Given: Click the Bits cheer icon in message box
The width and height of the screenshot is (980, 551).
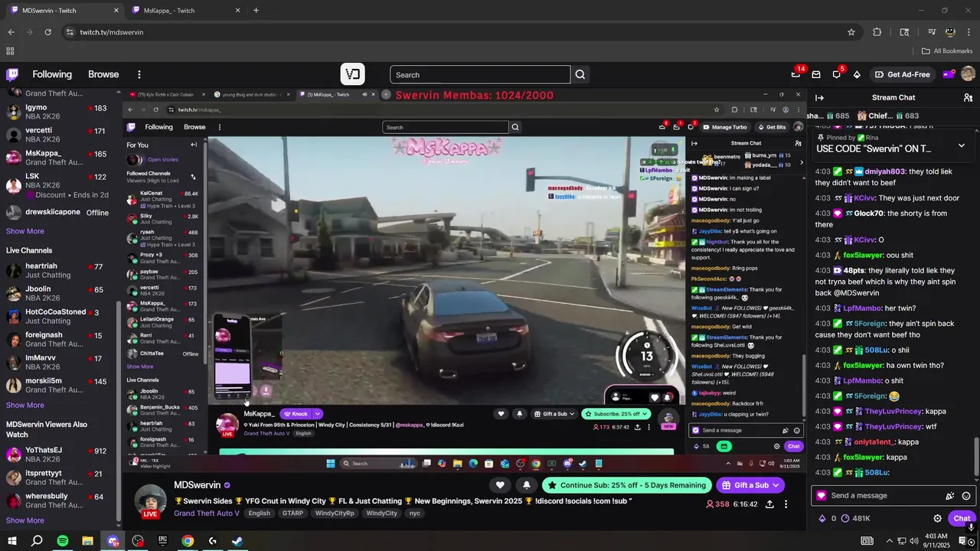Looking at the screenshot, I should tap(950, 496).
